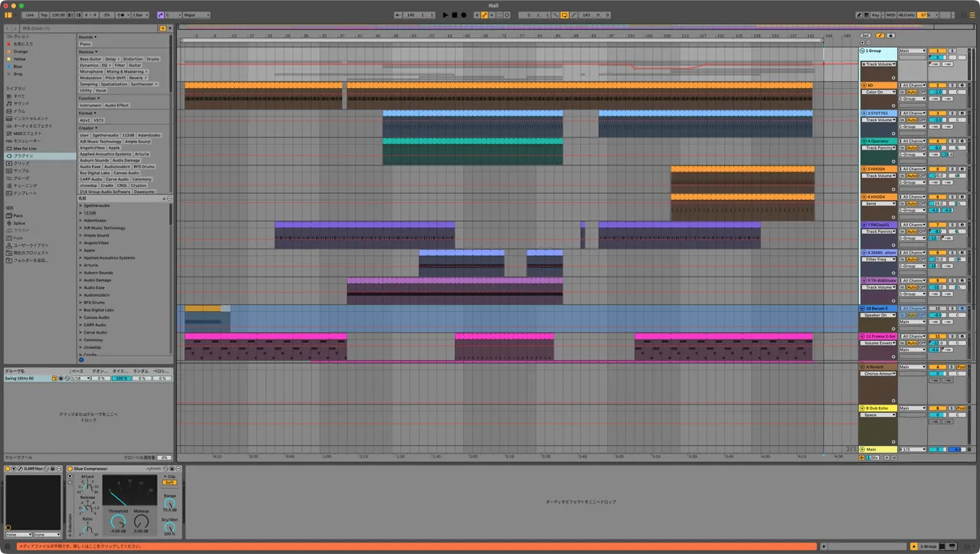
Task: Click the Link button
Action: tap(29, 15)
